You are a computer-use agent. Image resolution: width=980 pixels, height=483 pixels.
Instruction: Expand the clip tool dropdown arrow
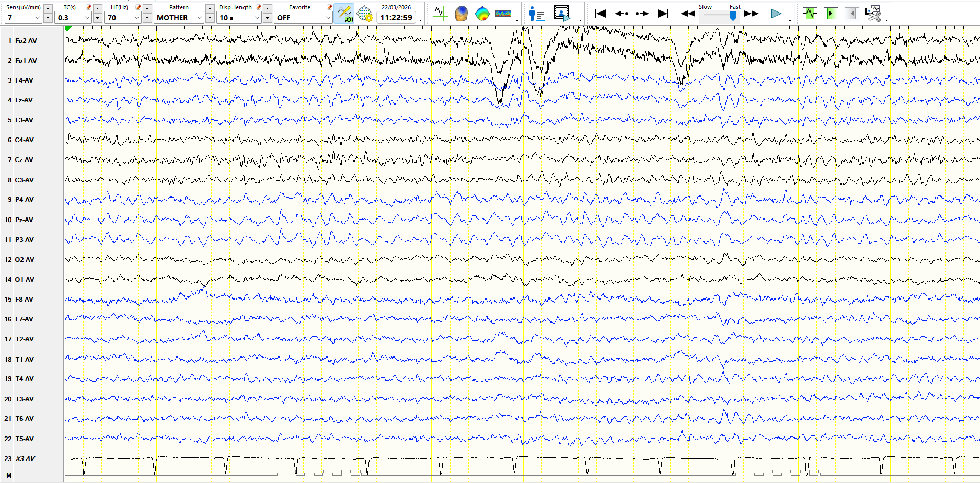[886, 21]
